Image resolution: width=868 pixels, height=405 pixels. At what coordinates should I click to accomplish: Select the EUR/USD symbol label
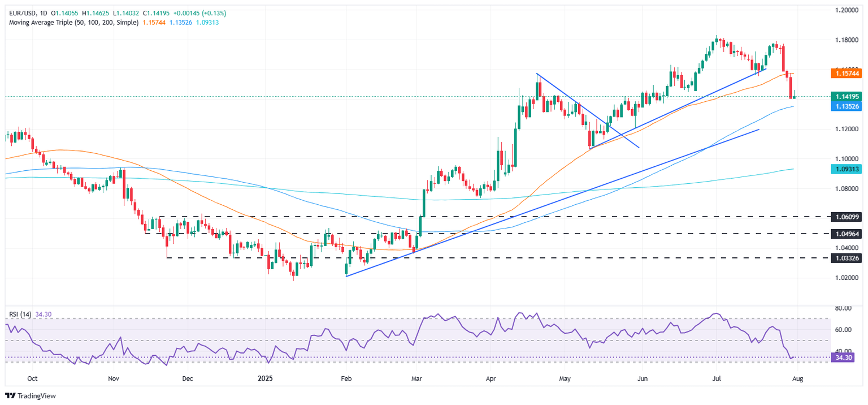click(21, 10)
